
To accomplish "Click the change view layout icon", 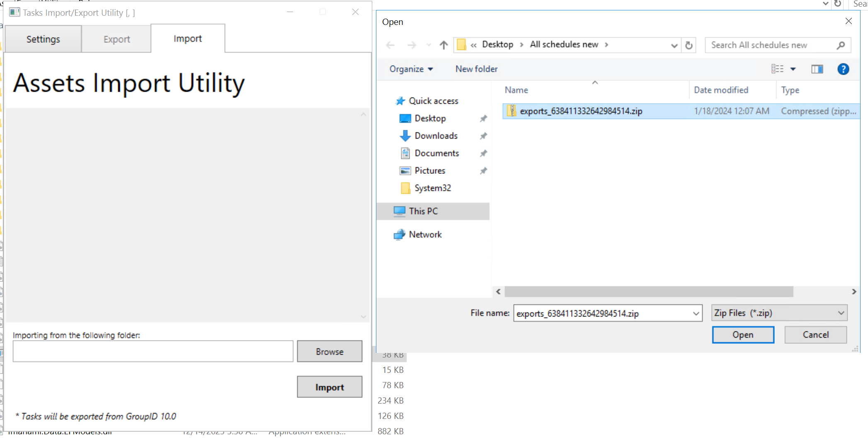I will (x=778, y=69).
